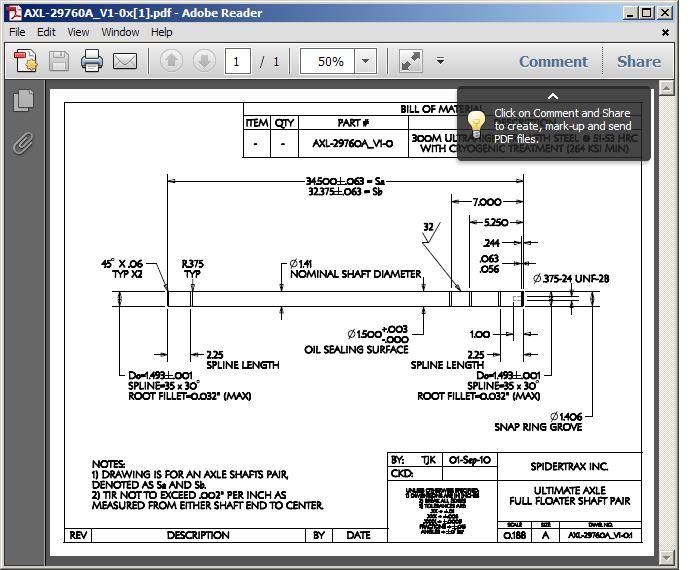Viewport: 693px width, 570px height.
Task: Open the Window menu
Action: (x=120, y=32)
